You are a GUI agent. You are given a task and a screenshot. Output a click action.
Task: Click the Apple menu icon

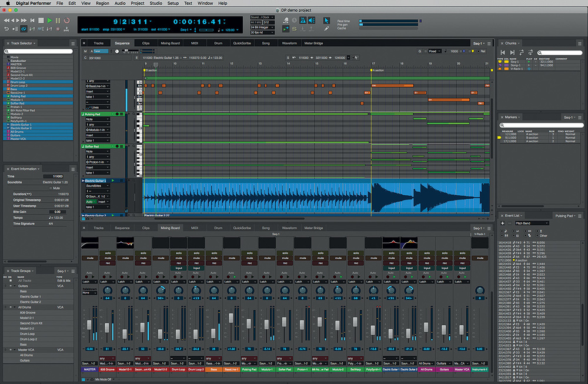click(8, 3)
